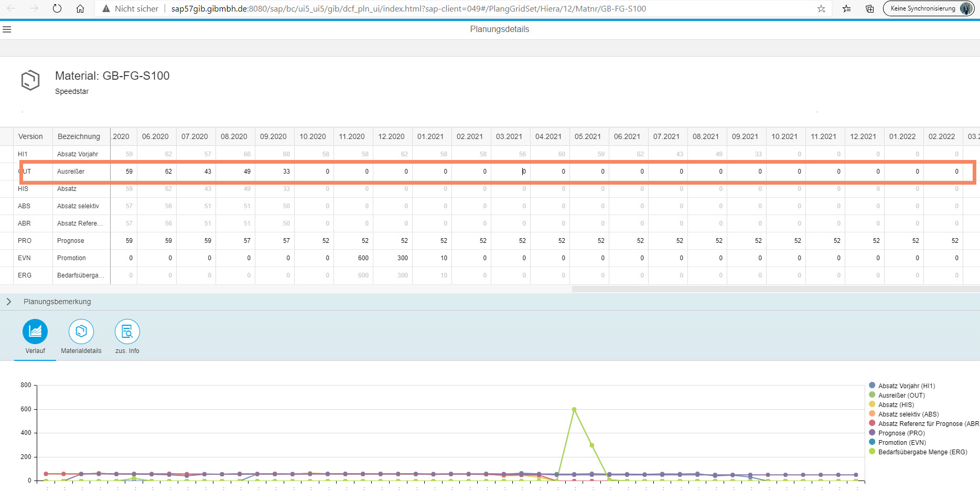This screenshot has height=491, width=980.
Task: Go to the browser home page
Action: pos(80,8)
